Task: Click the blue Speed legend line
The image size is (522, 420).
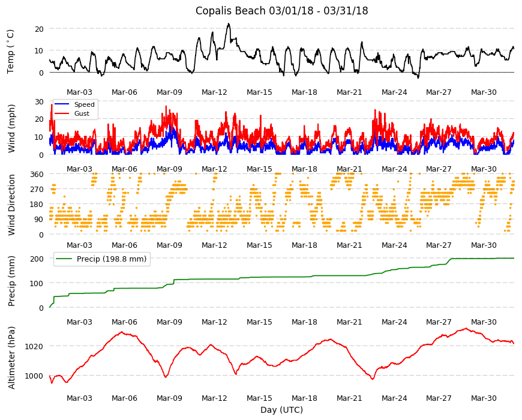Action: point(62,104)
